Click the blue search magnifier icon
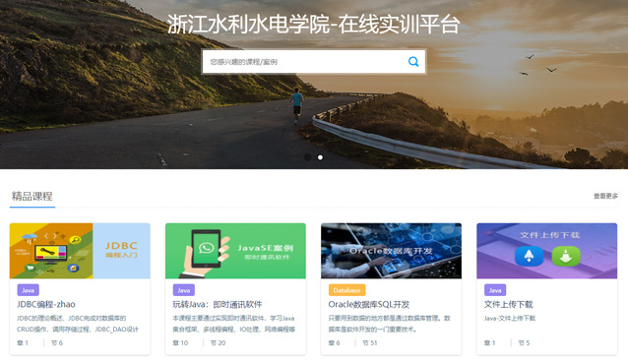This screenshot has height=364, width=628. click(413, 62)
